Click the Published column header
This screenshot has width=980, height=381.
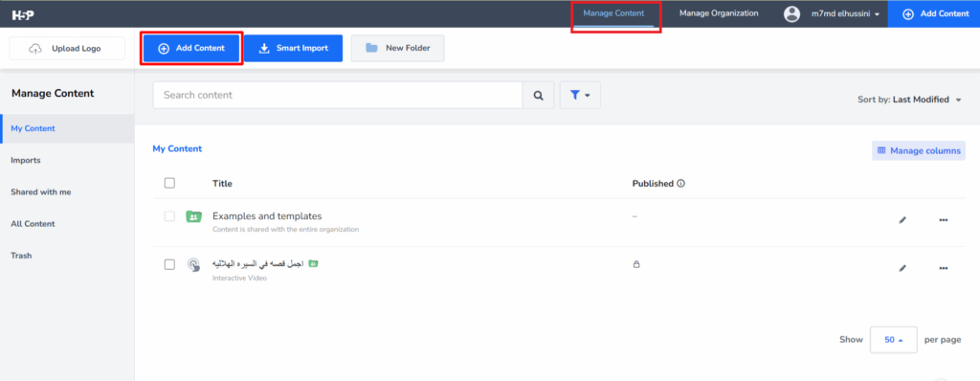coord(653,184)
